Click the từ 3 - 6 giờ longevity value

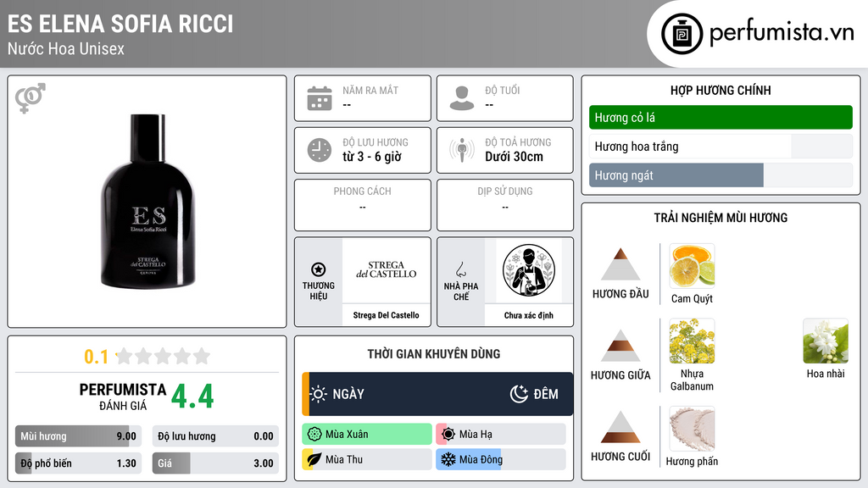pos(372,157)
